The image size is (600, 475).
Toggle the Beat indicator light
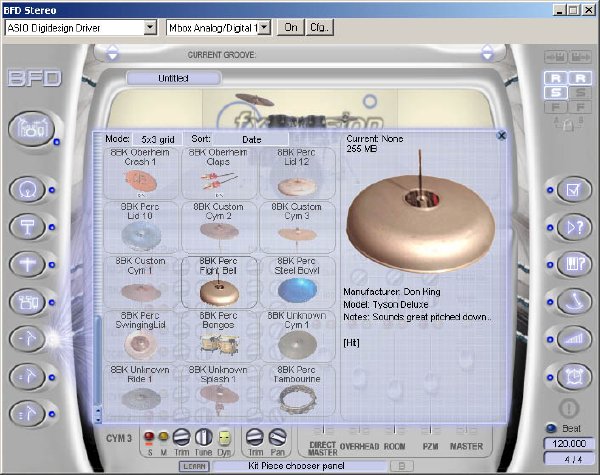(551, 428)
